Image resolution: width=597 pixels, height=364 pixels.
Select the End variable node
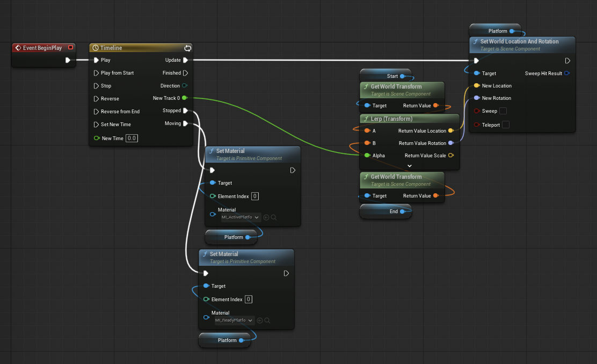pyautogui.click(x=385, y=212)
